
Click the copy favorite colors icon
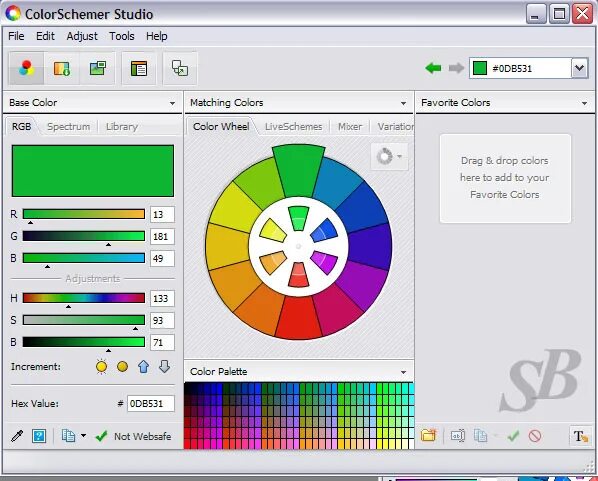pyautogui.click(x=481, y=435)
